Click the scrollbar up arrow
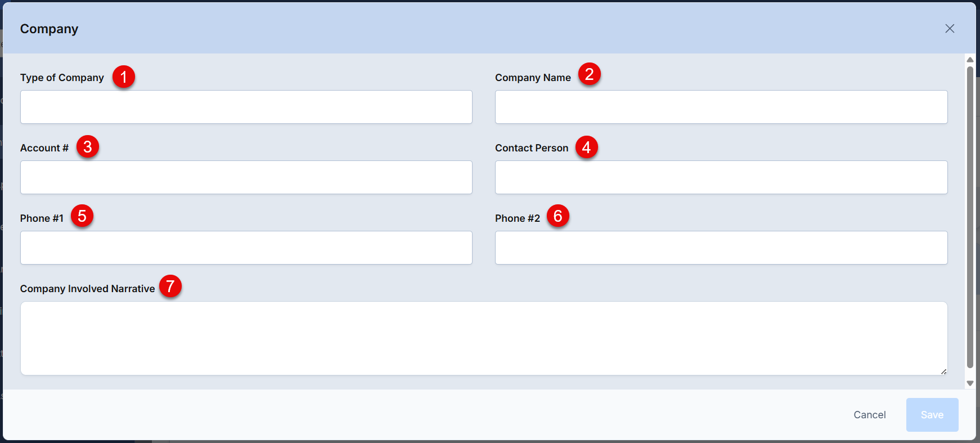 [x=970, y=60]
